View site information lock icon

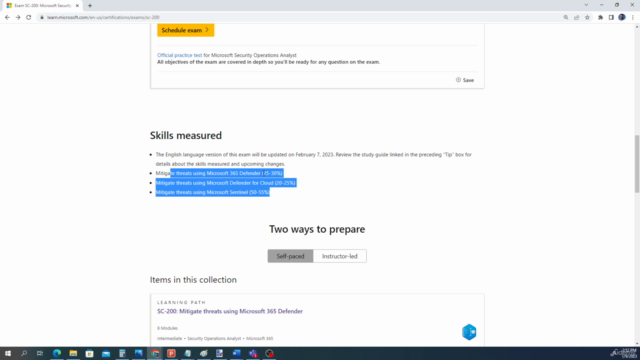(x=42, y=18)
